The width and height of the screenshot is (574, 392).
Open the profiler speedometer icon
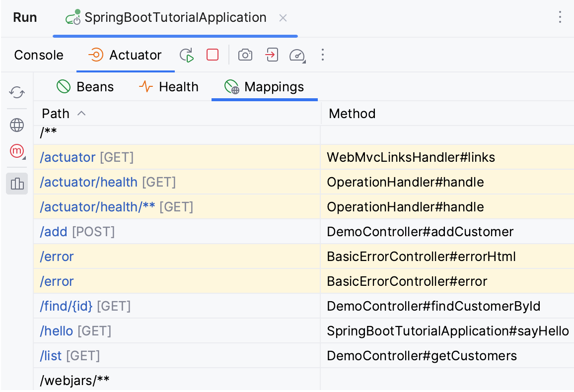(x=297, y=56)
